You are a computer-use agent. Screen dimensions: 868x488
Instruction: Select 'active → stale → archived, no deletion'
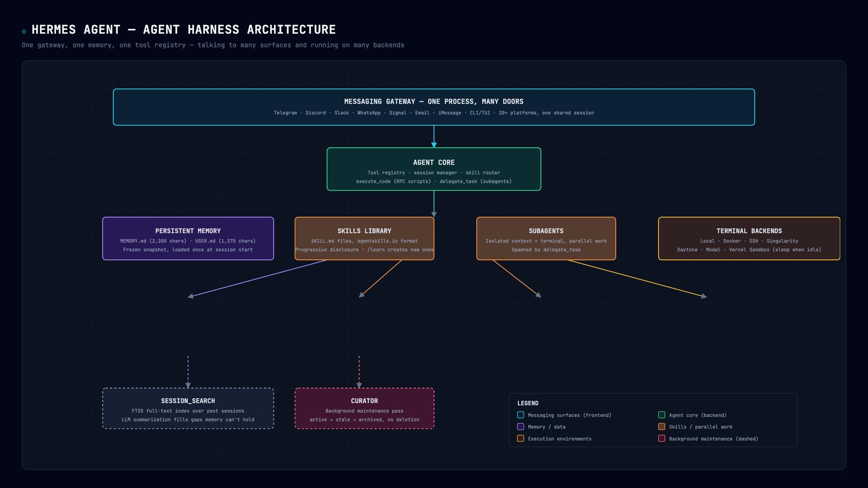click(x=364, y=420)
